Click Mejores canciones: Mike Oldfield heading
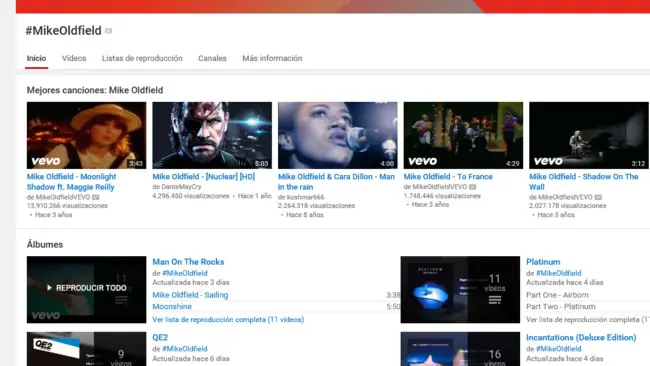650x366 pixels. coord(95,90)
